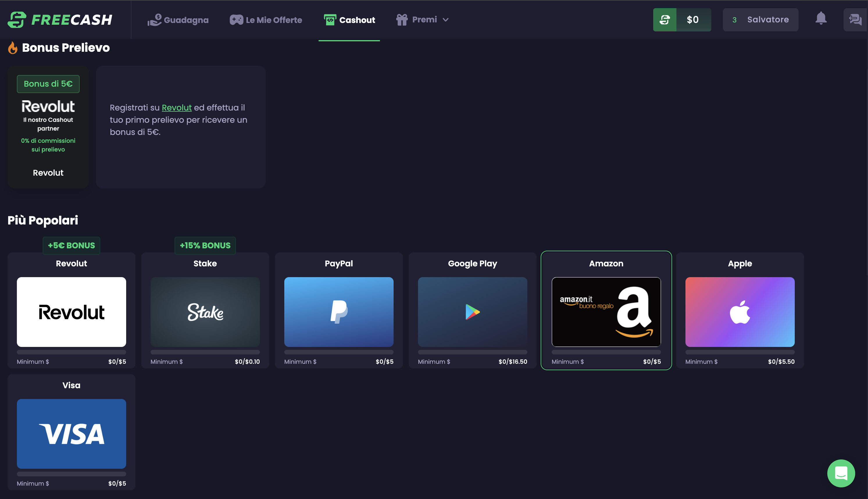Click the Apple card title
This screenshot has width=868, height=499.
tap(740, 263)
